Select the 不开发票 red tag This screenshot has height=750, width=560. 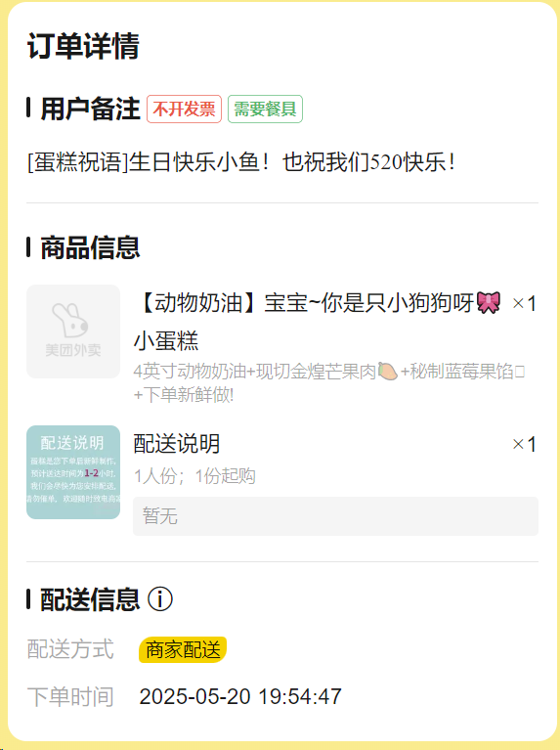(x=184, y=110)
